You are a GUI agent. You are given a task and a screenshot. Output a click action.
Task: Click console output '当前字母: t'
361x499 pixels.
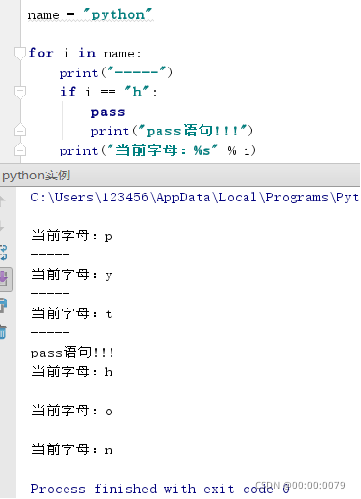pos(72,314)
